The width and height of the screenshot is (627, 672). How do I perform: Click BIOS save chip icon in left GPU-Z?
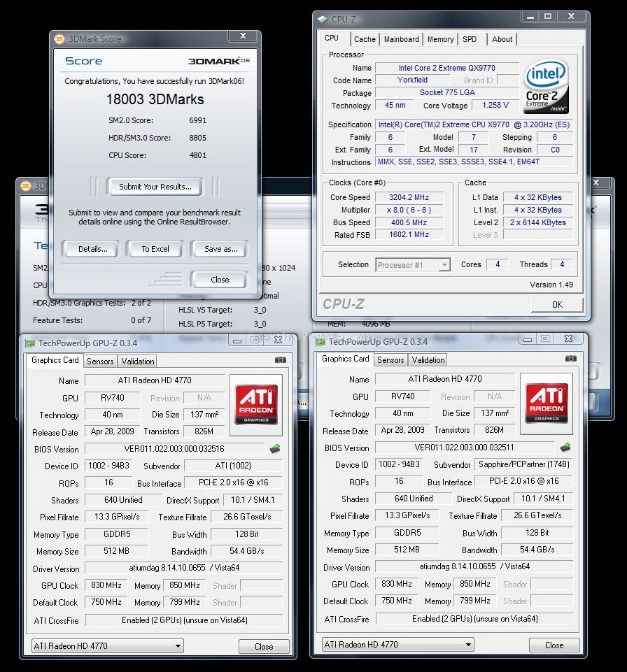pos(275,449)
